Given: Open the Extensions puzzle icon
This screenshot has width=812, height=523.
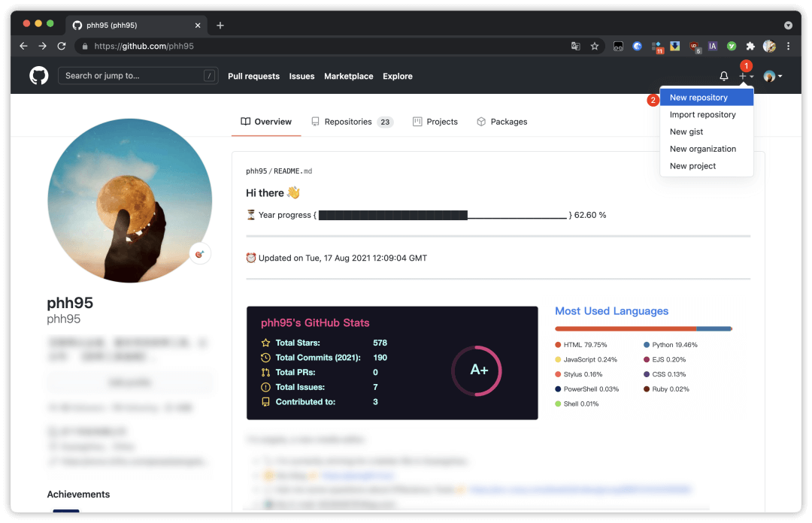Looking at the screenshot, I should (x=750, y=46).
